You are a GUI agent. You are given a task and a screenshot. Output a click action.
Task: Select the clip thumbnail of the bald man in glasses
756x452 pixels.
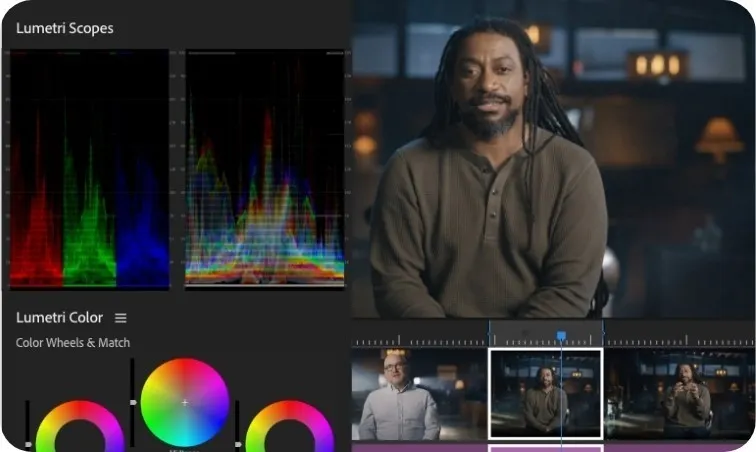click(419, 394)
